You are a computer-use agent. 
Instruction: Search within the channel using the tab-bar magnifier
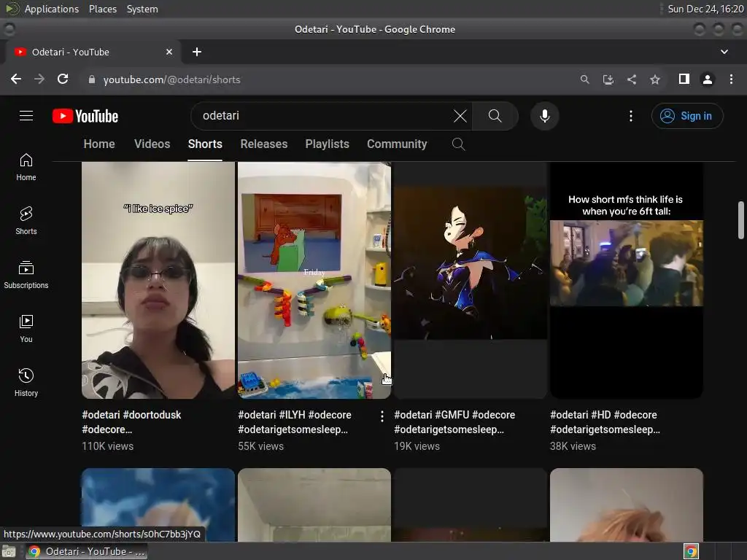[458, 144]
